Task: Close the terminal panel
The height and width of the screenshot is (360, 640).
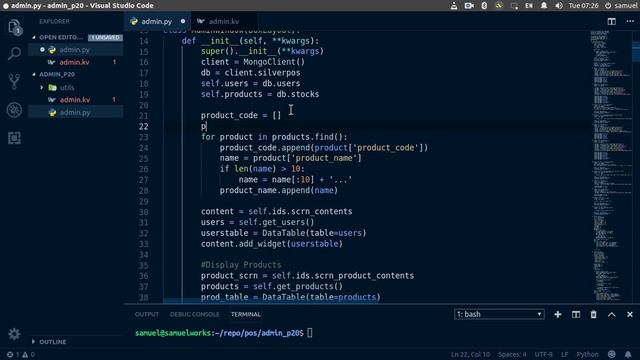Action: 630,314
